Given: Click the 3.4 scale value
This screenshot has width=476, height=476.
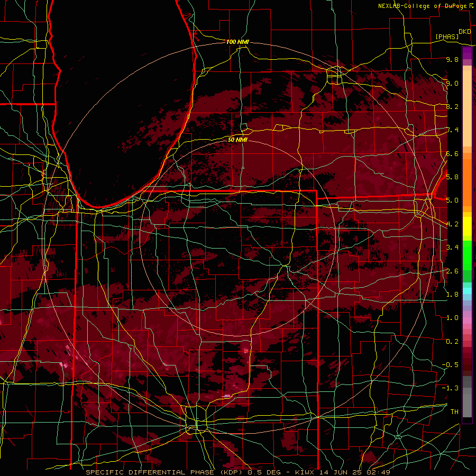Looking at the screenshot, I should (452, 247).
